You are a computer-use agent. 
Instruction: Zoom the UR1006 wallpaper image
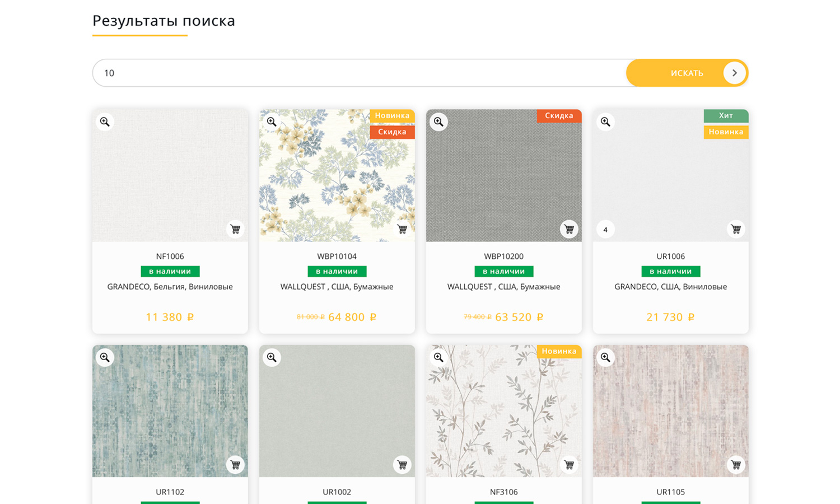pyautogui.click(x=605, y=122)
